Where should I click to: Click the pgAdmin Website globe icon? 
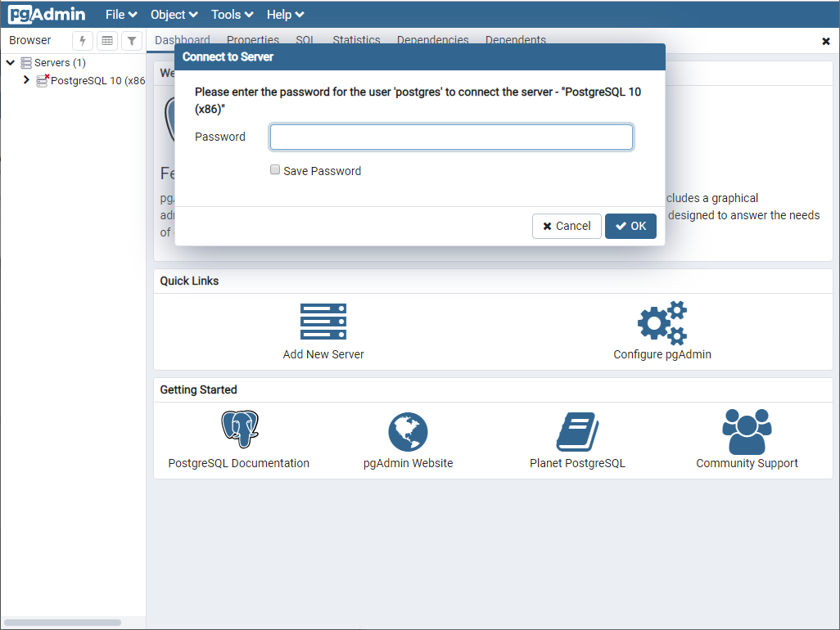coord(409,432)
